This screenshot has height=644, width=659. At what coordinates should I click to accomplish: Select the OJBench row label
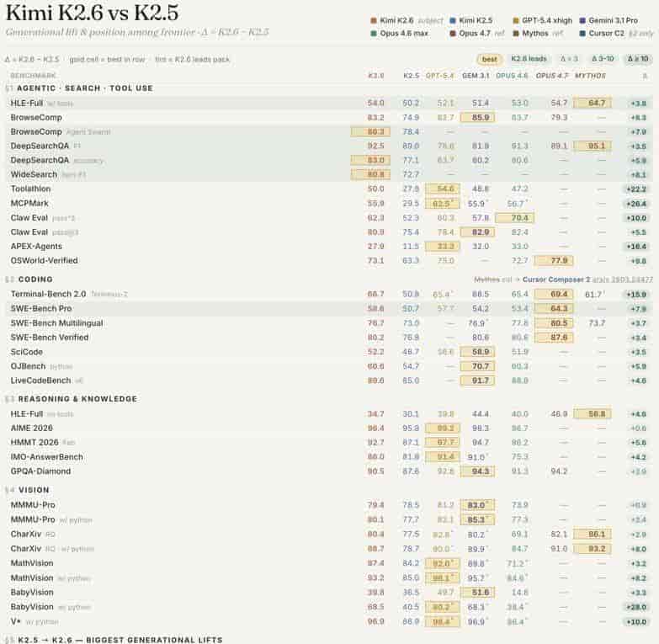point(28,366)
